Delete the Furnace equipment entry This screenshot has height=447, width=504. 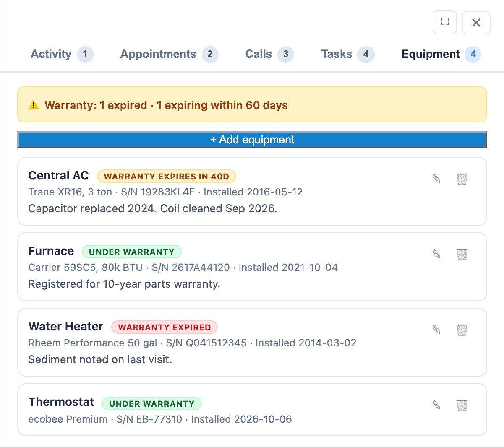pos(462,254)
